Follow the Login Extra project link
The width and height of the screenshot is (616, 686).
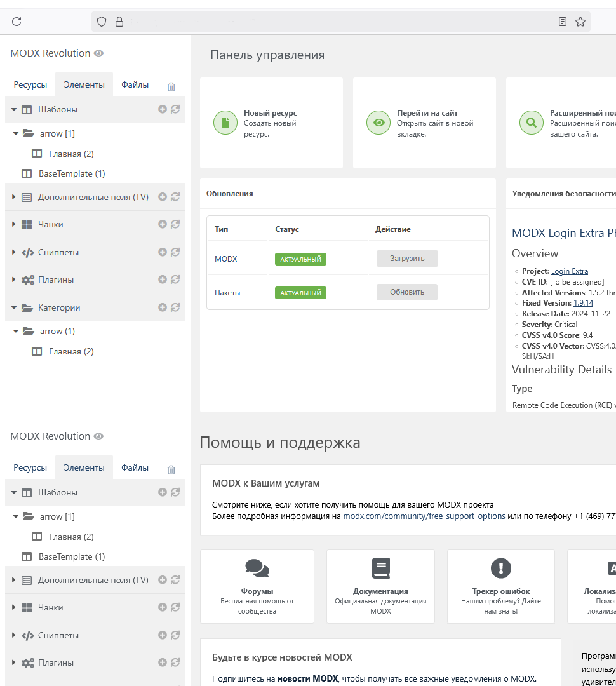click(570, 271)
